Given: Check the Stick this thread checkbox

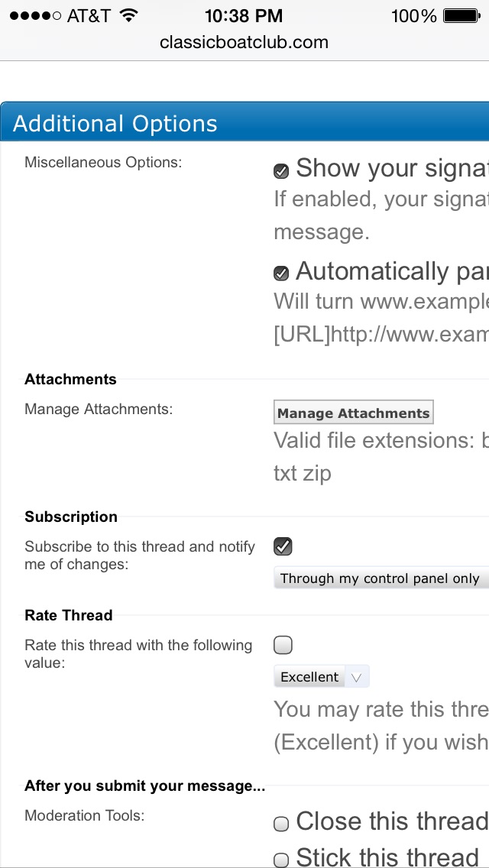Looking at the screenshot, I should pyautogui.click(x=281, y=859).
